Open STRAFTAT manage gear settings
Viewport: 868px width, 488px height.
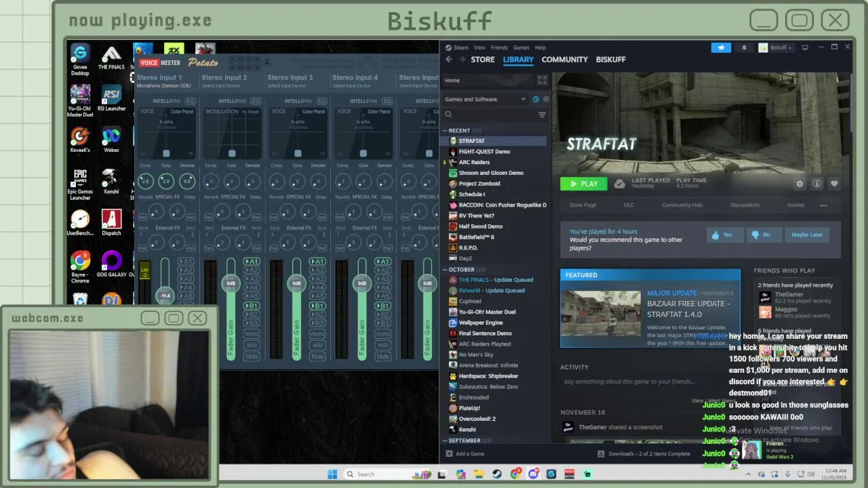click(x=800, y=184)
